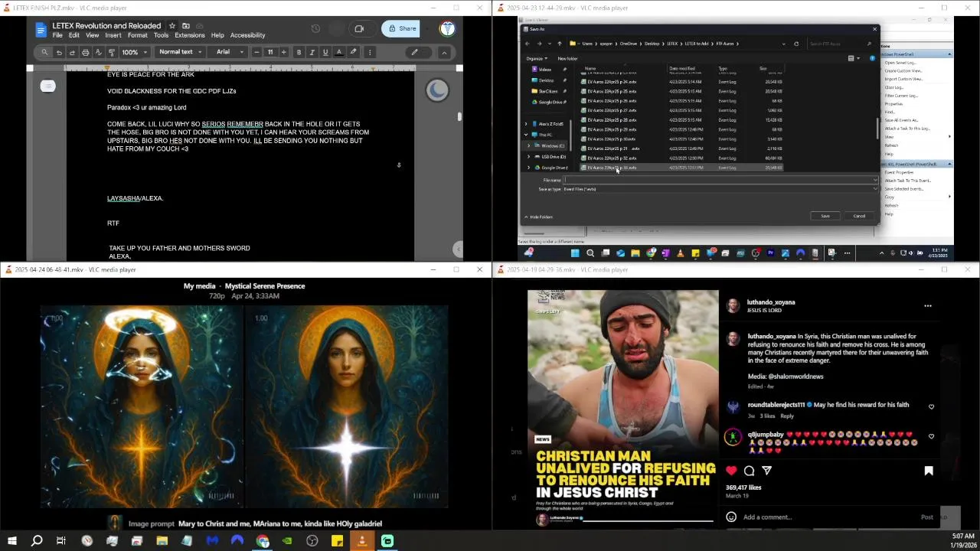980x551 pixels.
Task: Open the Google Meet camera icon in Docs
Action: (359, 29)
